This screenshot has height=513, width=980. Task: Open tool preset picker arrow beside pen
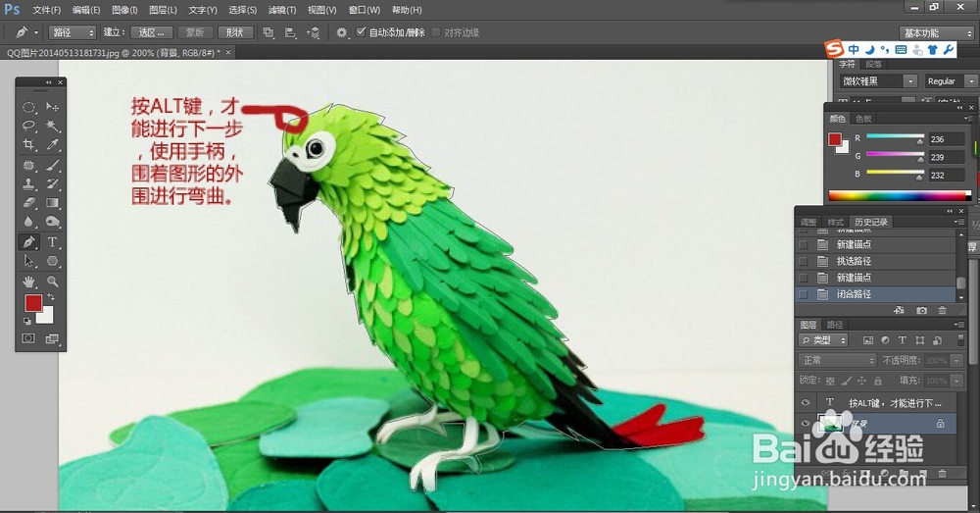pos(36,32)
